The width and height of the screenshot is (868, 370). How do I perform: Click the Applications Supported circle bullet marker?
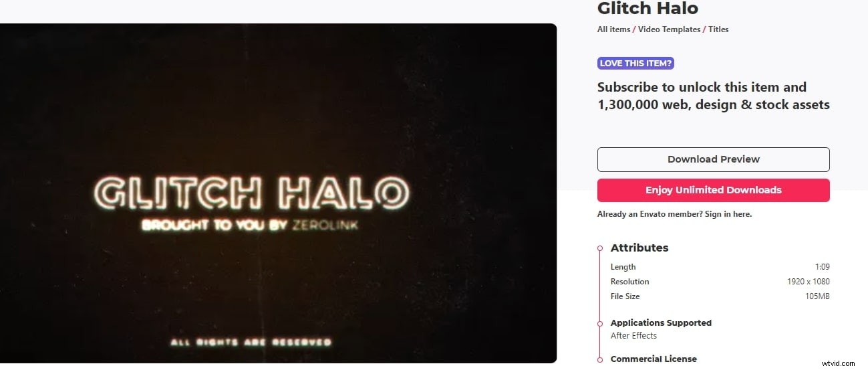pos(600,323)
